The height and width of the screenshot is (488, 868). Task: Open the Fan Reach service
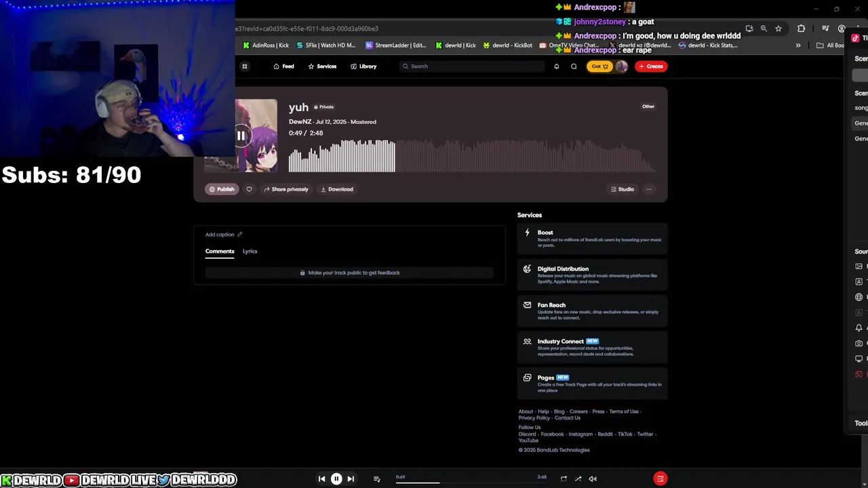[593, 310]
